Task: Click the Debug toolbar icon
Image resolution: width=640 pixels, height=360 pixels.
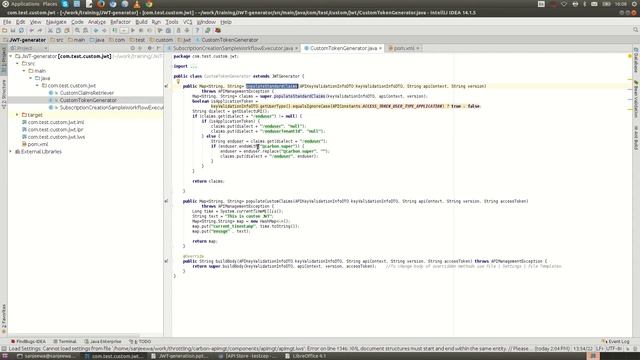Action: [x=141, y=30]
